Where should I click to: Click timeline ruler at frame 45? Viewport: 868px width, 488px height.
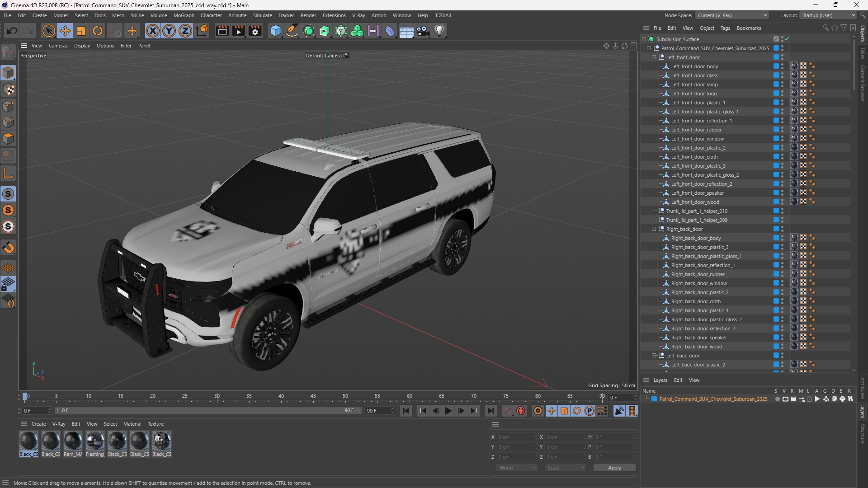(313, 397)
